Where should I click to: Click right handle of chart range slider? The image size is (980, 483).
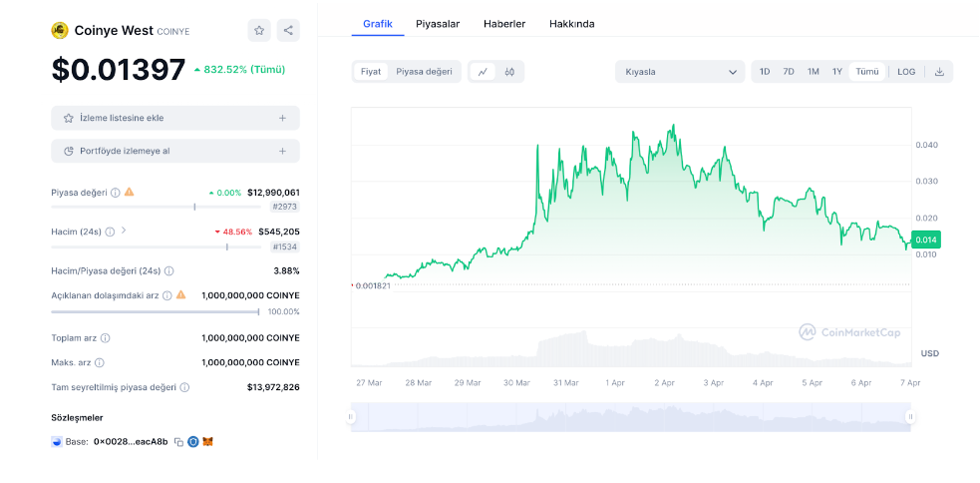coord(910,416)
